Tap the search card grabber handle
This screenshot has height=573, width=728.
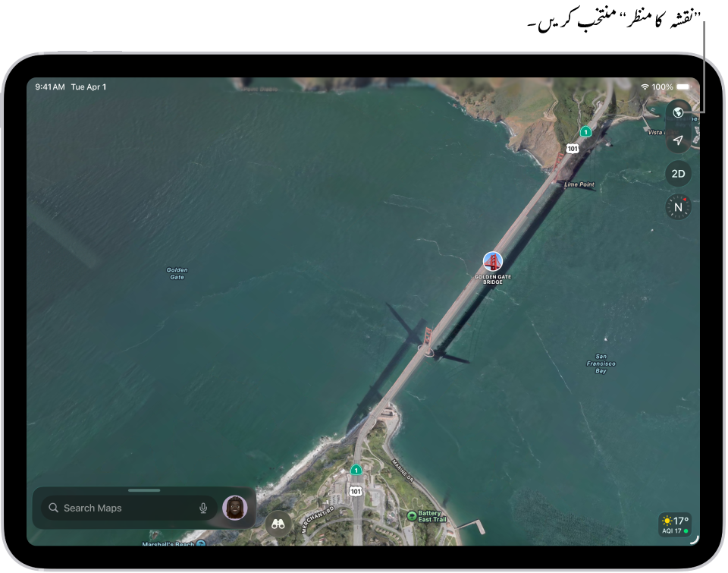(144, 490)
